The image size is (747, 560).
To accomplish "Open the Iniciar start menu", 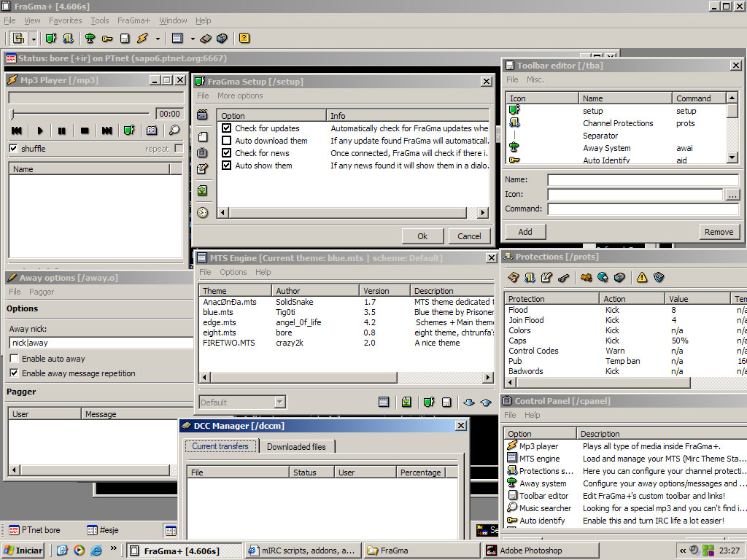I will 23,551.
